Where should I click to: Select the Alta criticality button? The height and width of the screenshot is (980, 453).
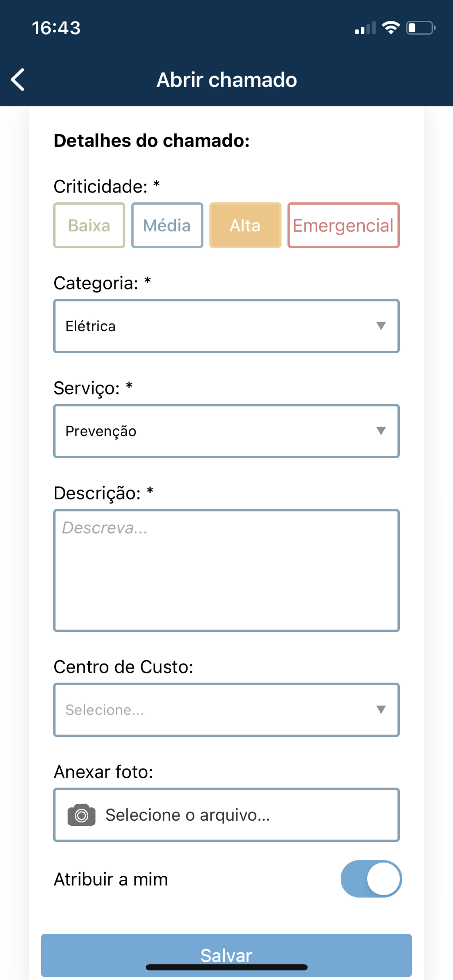coord(245,225)
